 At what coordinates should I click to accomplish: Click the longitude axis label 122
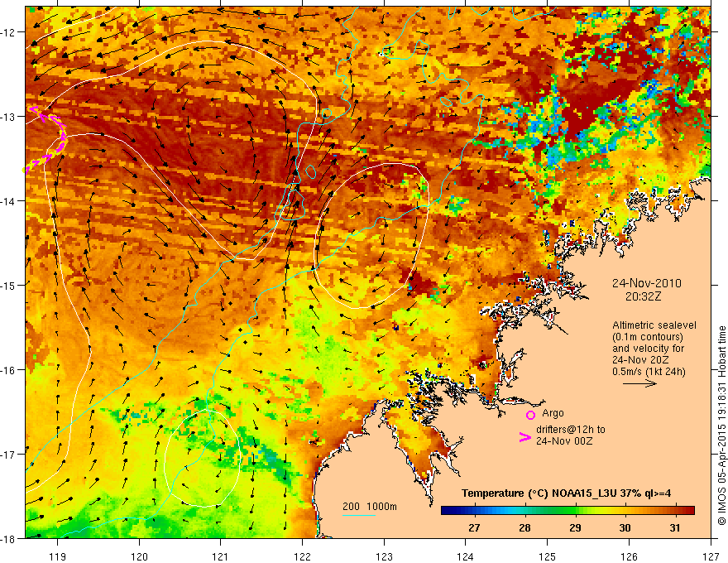coord(302,556)
